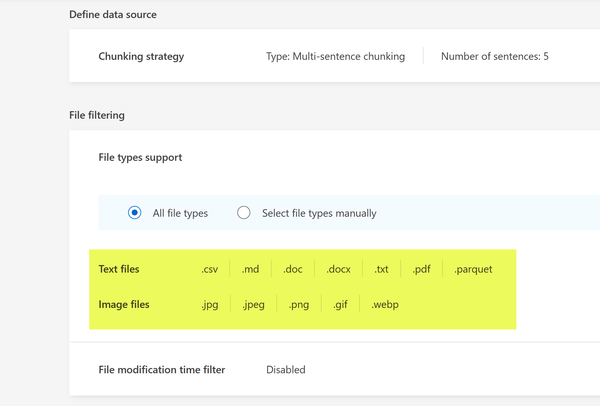600x406 pixels.
Task: Click the Text files category label
Action: [119, 269]
